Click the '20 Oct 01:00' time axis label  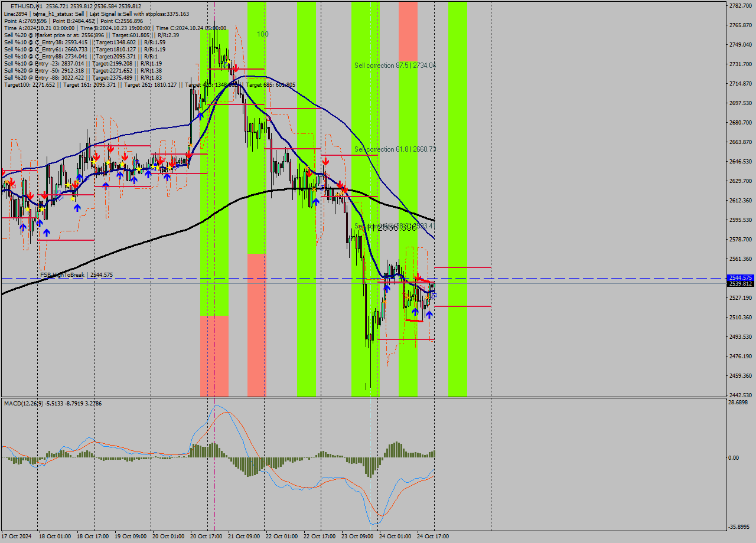168,537
